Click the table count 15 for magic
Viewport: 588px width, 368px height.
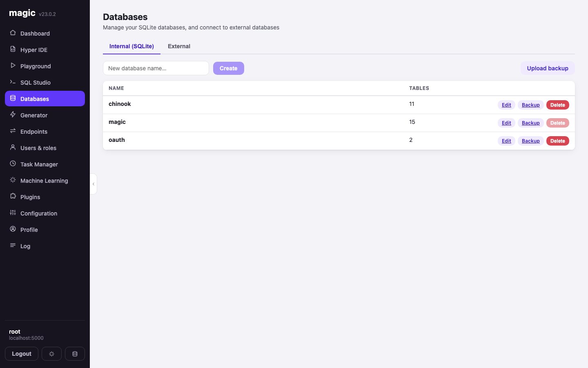[x=412, y=122]
